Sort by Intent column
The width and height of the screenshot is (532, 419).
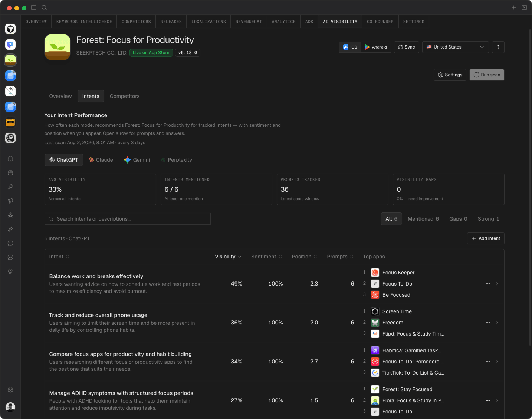[x=59, y=257]
